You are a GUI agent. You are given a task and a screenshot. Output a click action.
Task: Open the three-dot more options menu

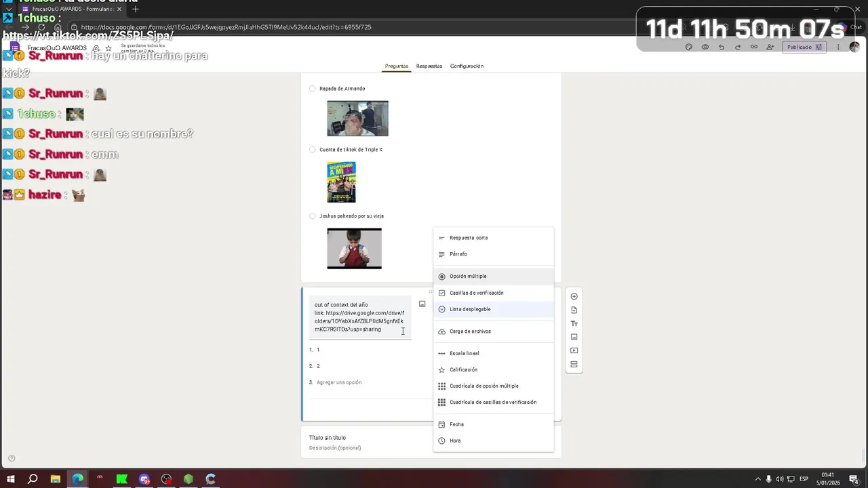(x=838, y=47)
